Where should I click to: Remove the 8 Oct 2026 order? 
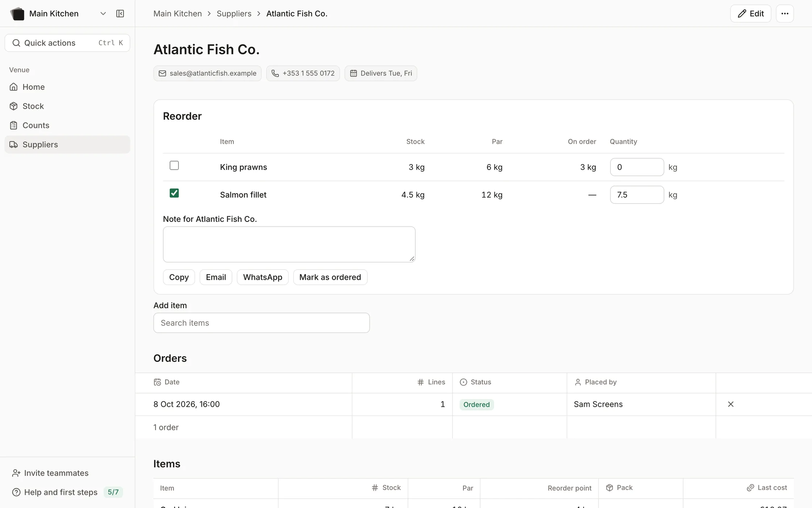tap(731, 404)
